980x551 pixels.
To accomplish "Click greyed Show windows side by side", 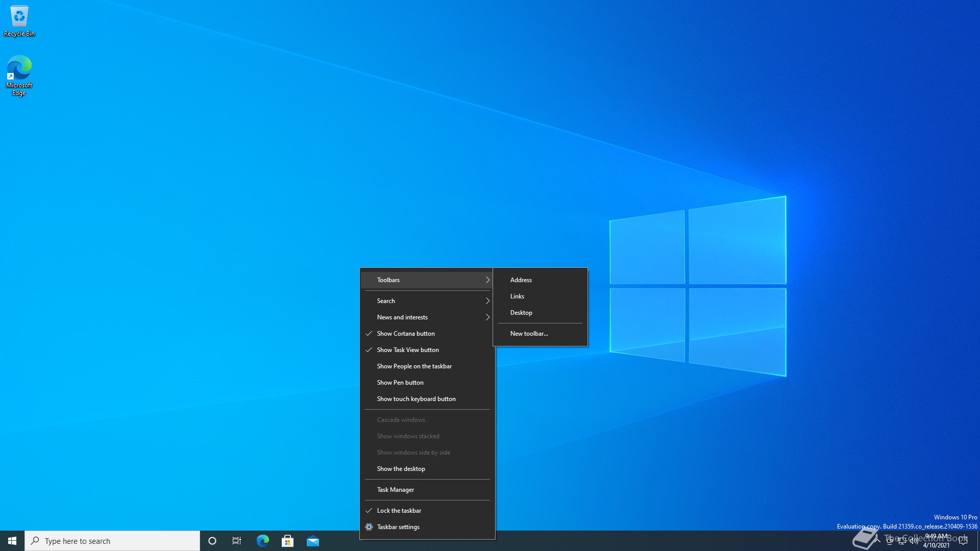I will pyautogui.click(x=427, y=453).
